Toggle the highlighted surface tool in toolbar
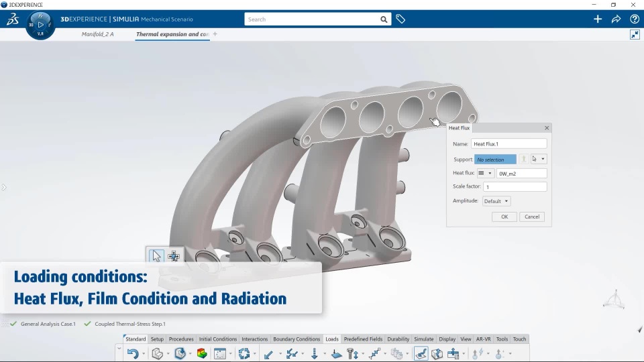Screen dimensions: 644x362 click(x=421, y=354)
